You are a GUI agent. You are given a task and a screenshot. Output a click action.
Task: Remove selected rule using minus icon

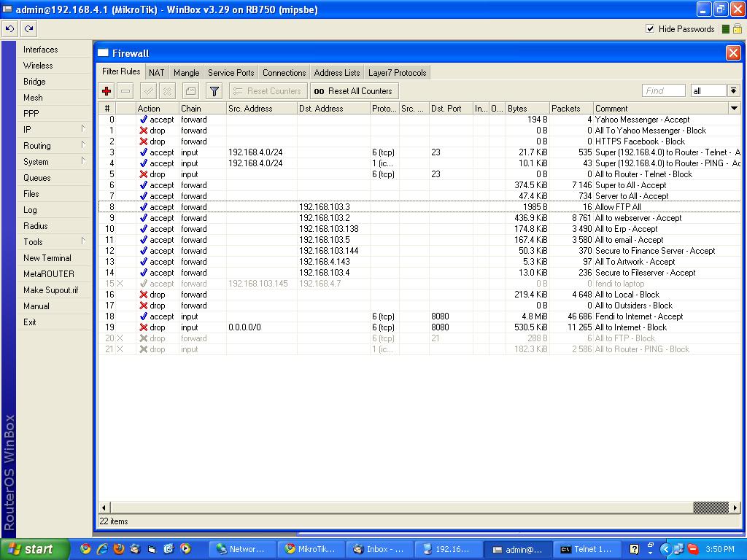(x=125, y=90)
